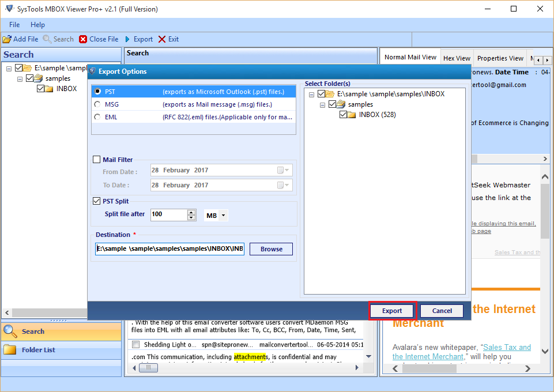Uncheck the INBOX (528) checkbox in dialog

click(343, 114)
